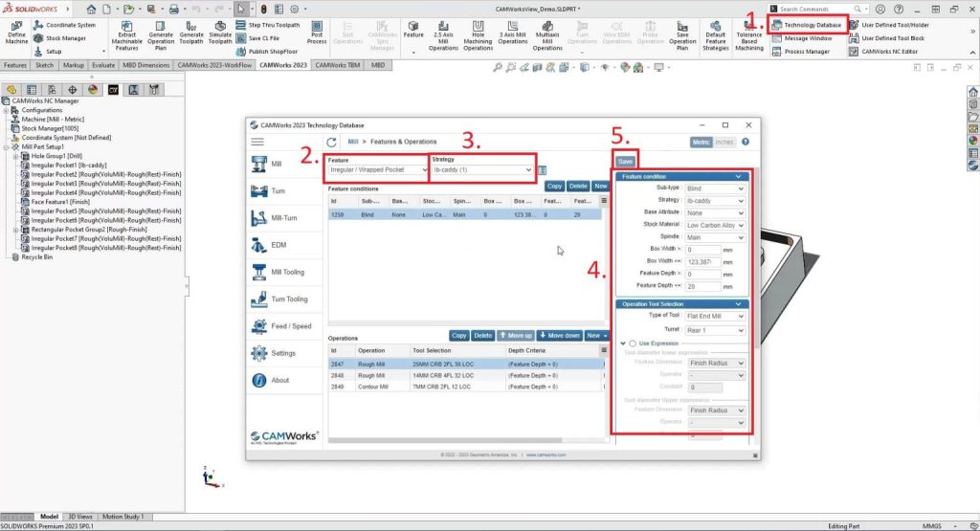Open the Technology Database from ribbon

806,25
